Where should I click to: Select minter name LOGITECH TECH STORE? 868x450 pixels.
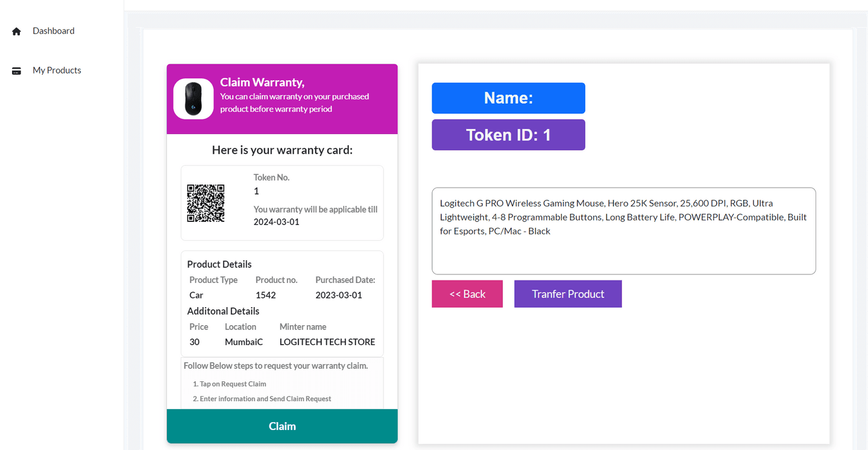327,342
